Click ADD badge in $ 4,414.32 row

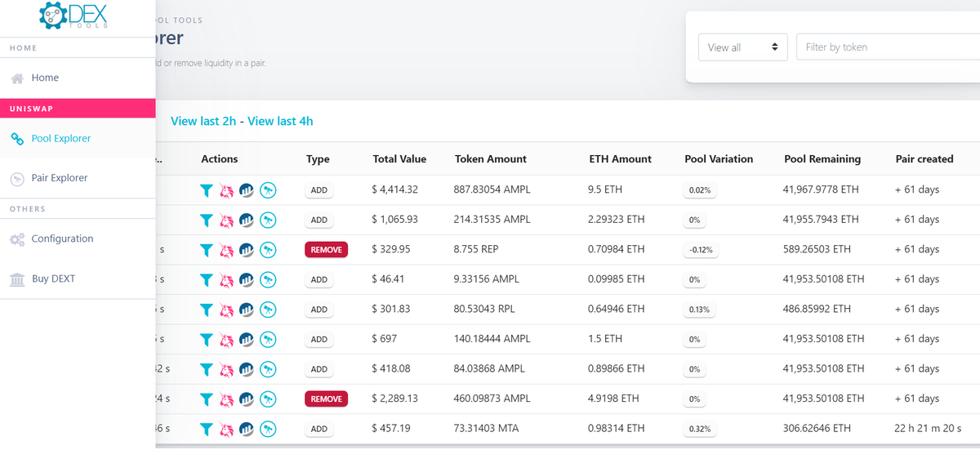pos(319,190)
